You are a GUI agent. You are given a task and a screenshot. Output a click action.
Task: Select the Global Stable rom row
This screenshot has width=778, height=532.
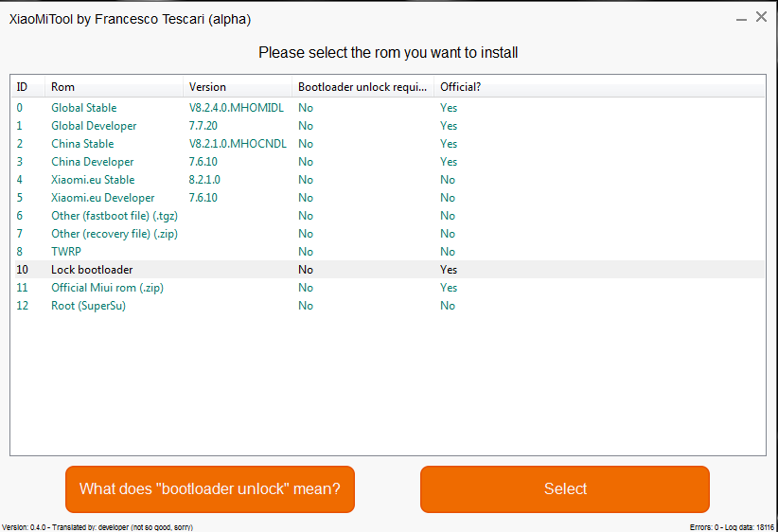coord(84,108)
